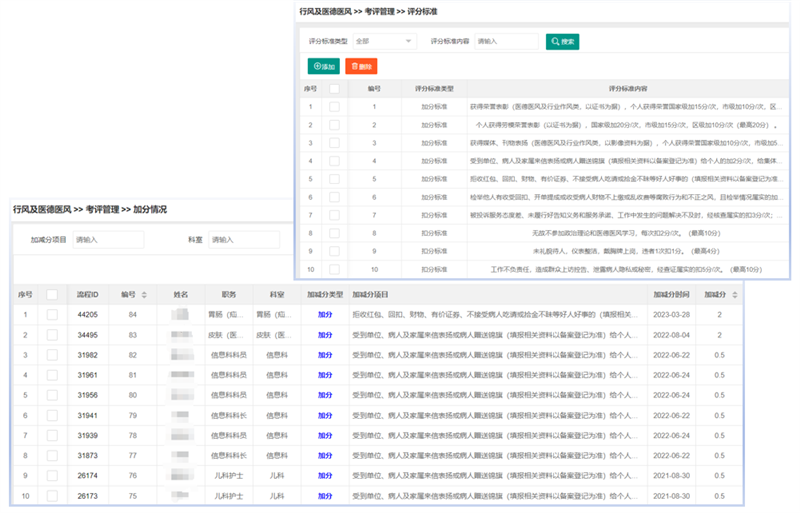Click the 加分 link in row 26174
This screenshot has height=513, width=800.
tap(324, 477)
